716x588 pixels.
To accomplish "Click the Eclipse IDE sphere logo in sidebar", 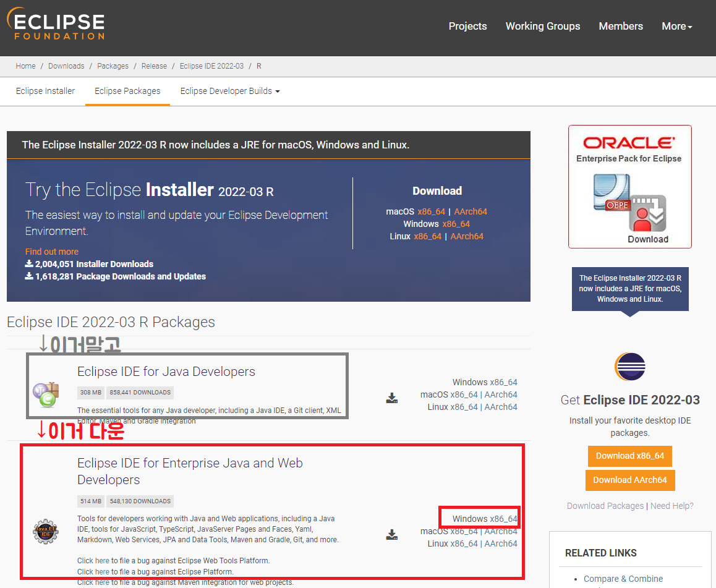I will (629, 367).
